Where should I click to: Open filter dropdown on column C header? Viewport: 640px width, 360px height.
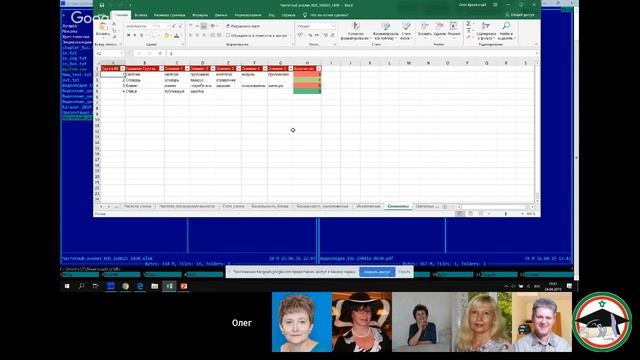click(x=187, y=69)
